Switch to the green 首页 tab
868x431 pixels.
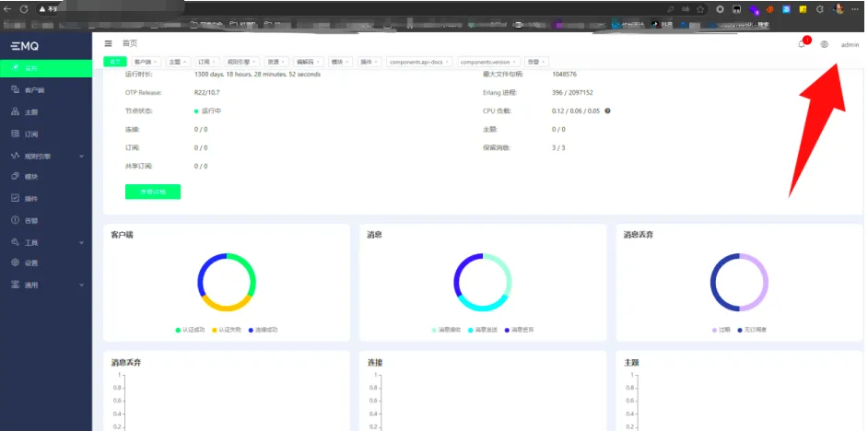pyautogui.click(x=115, y=62)
